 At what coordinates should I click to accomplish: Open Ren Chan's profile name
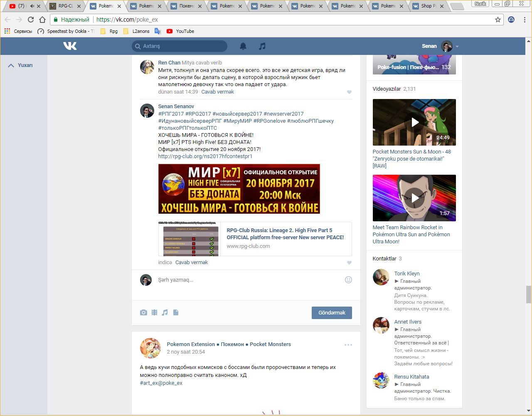tap(169, 63)
